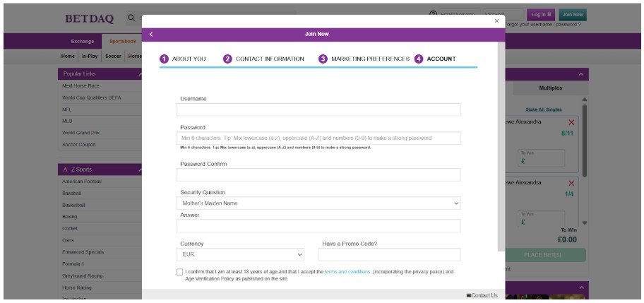
Task: Click the dialog's vertical scrollbar
Action: tap(501, 141)
